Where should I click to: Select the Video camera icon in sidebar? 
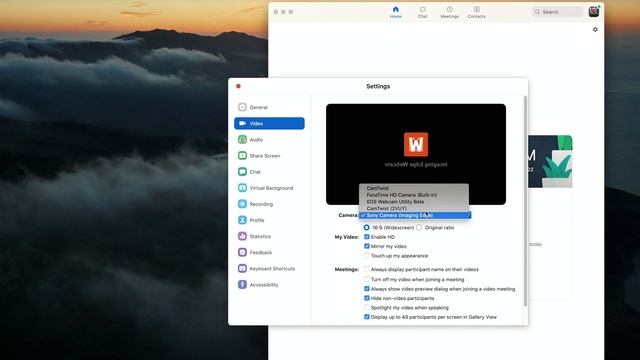click(x=242, y=123)
